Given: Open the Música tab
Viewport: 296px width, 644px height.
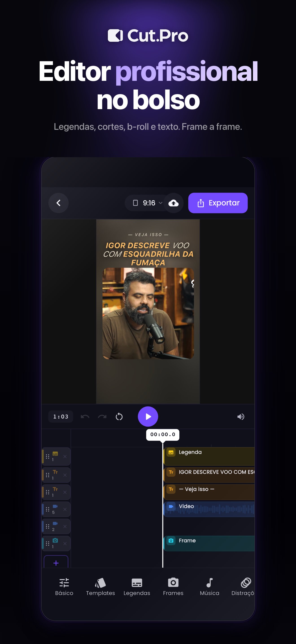Looking at the screenshot, I should (x=209, y=587).
